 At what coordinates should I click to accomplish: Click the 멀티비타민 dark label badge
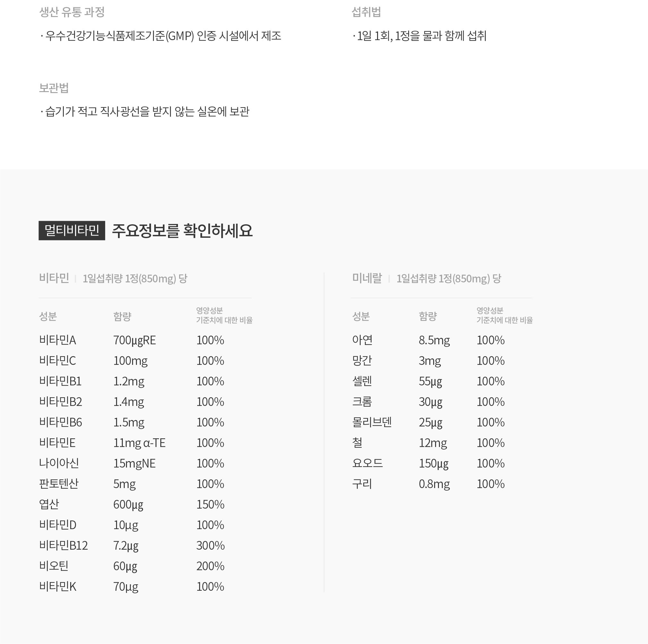click(72, 230)
